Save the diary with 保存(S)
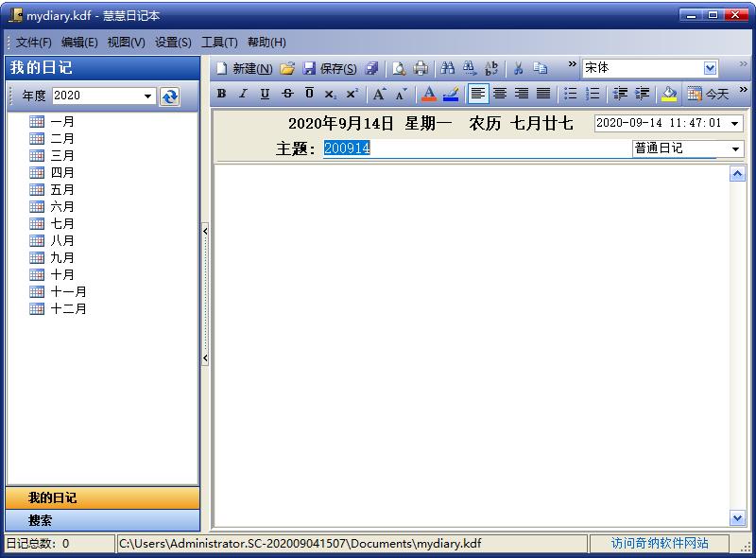This screenshot has width=756, height=558. (x=330, y=68)
